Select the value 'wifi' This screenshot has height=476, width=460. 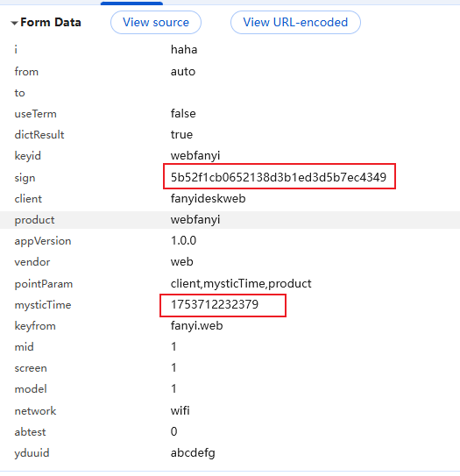180,411
